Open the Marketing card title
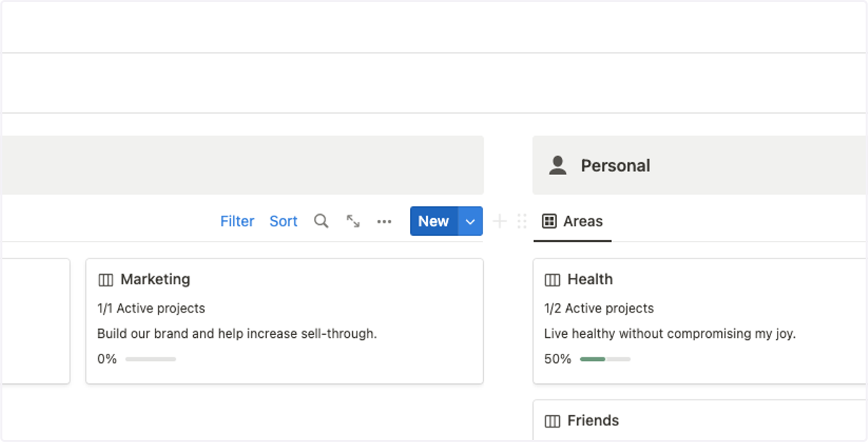Image resolution: width=868 pixels, height=442 pixels. [x=156, y=279]
